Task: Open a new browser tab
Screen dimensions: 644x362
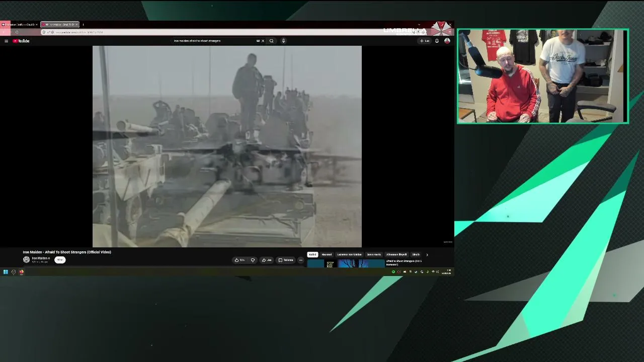Action: click(83, 24)
